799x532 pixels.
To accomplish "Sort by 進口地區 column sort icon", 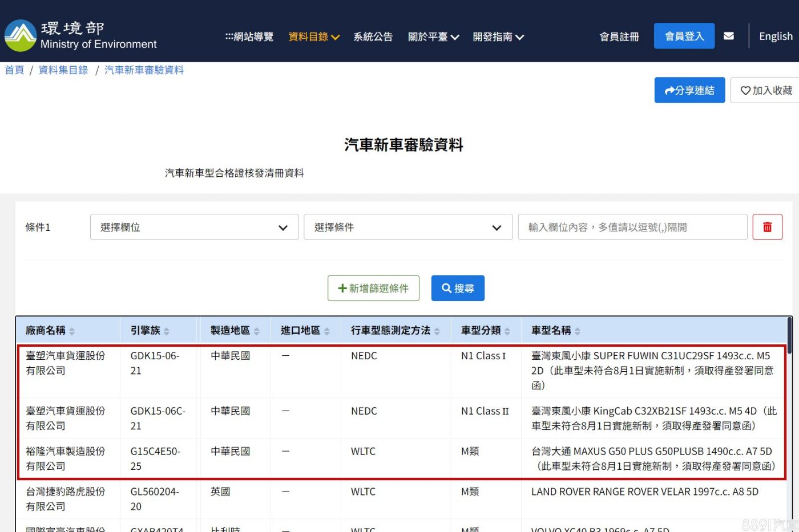I will tap(327, 331).
